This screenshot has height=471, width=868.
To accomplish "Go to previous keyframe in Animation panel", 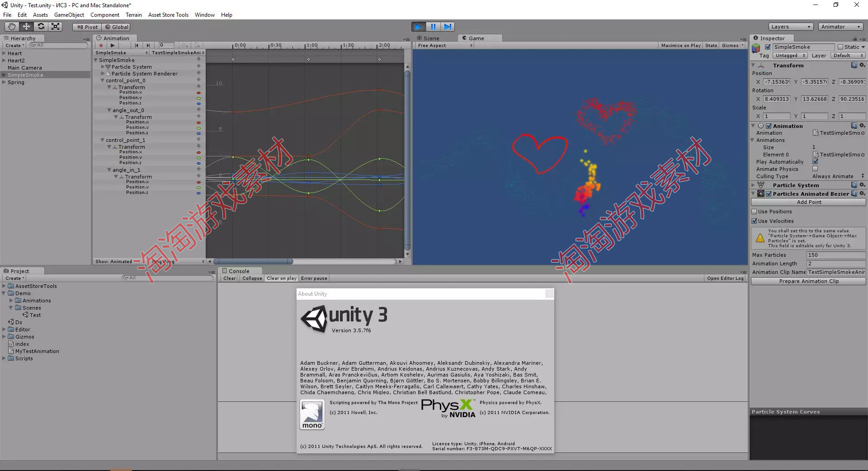I will [x=137, y=45].
